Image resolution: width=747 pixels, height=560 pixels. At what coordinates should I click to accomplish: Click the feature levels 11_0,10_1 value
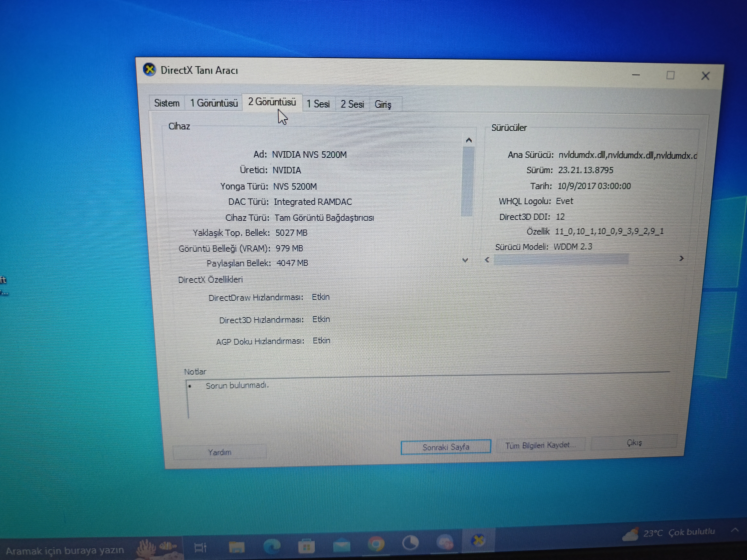609,232
